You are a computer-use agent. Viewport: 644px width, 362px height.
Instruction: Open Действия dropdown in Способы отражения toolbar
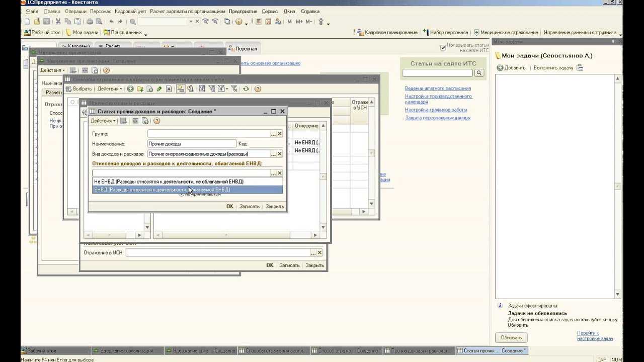tap(110, 88)
